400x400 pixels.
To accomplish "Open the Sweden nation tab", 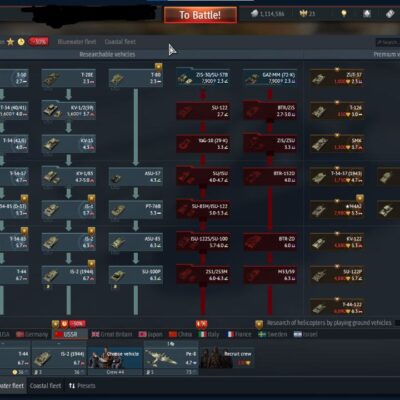I will (x=273, y=334).
